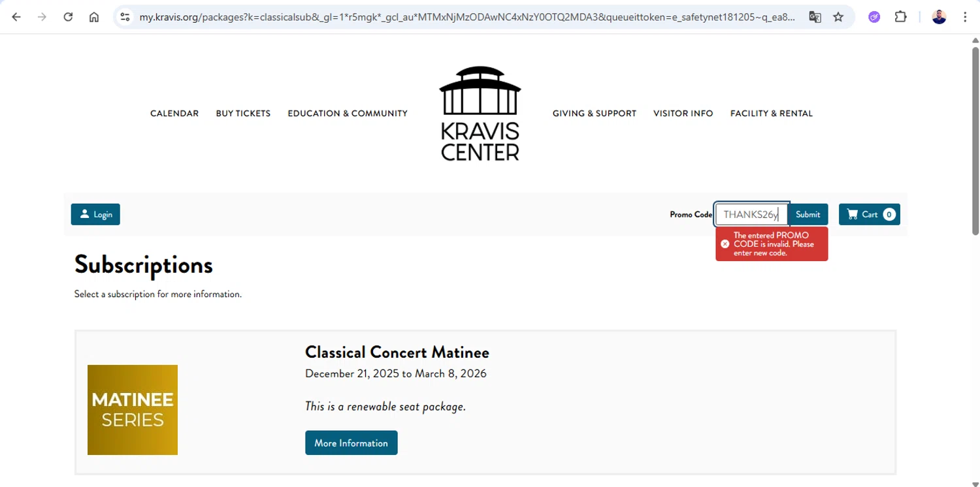The height and width of the screenshot is (487, 980).
Task: Click the red error icon in the invalid code message
Action: click(725, 244)
